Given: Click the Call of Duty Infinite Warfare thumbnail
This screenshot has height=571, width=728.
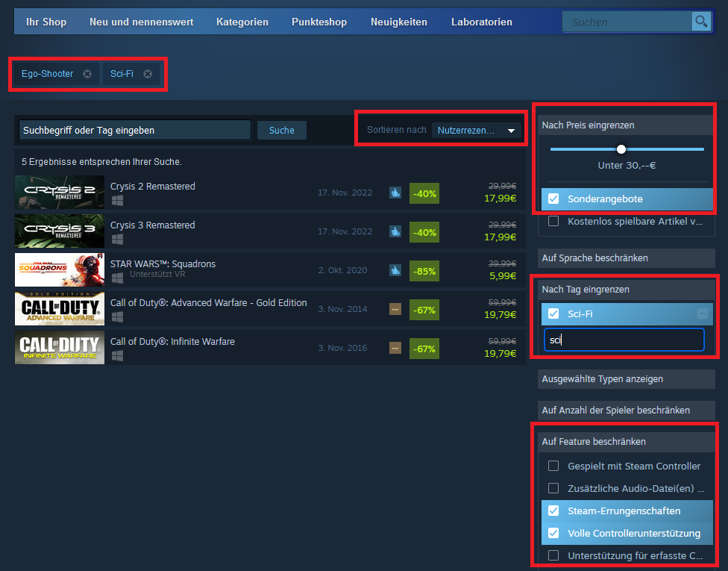Looking at the screenshot, I should point(60,348).
